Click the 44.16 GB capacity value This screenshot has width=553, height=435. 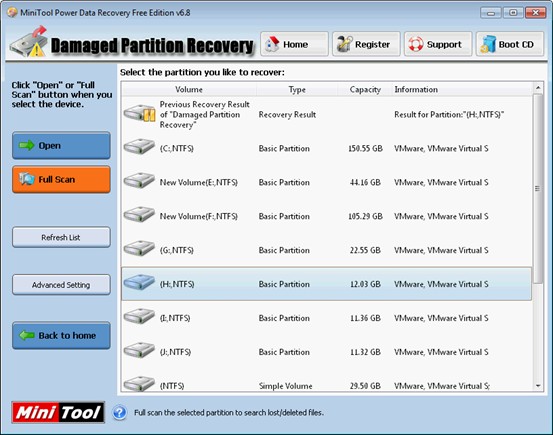365,182
